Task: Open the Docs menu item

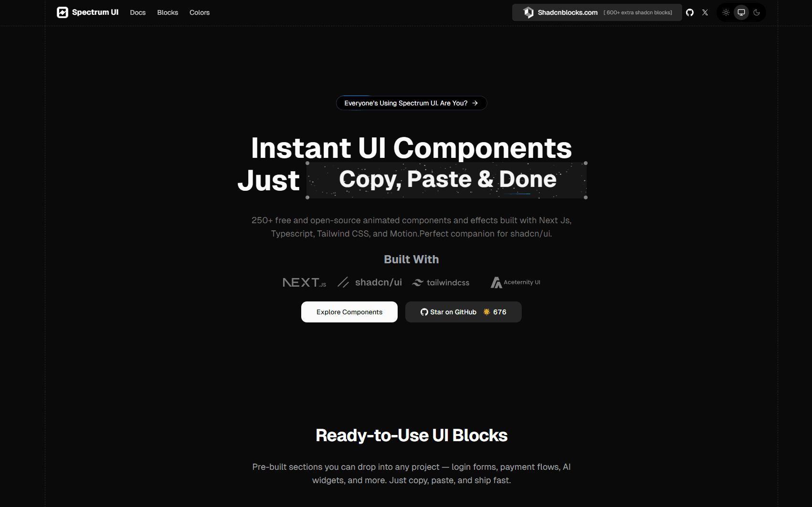Action: (x=138, y=12)
